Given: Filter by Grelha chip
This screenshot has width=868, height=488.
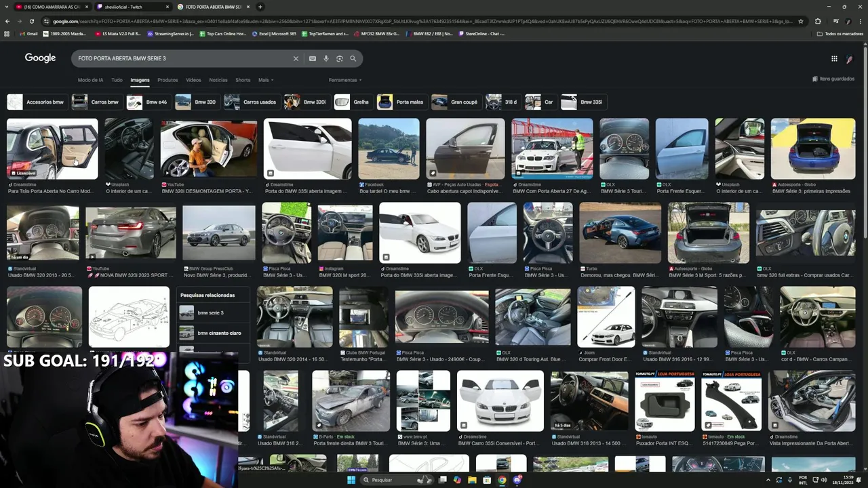Looking at the screenshot, I should 353,102.
